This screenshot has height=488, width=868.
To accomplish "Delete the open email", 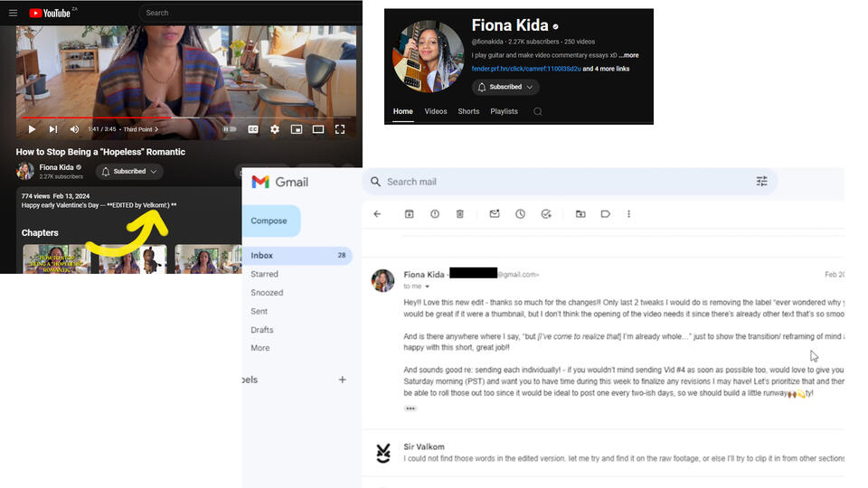I will 459,214.
